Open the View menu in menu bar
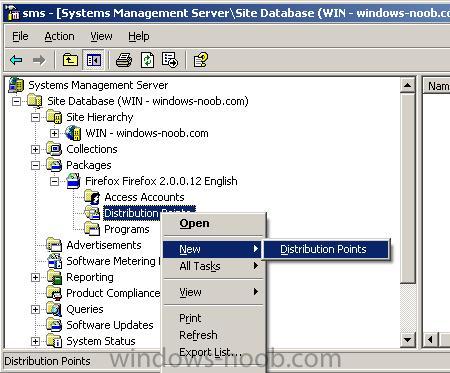The width and height of the screenshot is (450, 373). (101, 36)
